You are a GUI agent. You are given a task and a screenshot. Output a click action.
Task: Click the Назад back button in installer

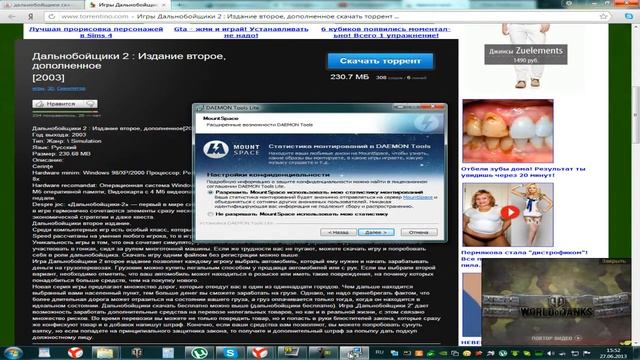pyautogui.click(x=338, y=232)
